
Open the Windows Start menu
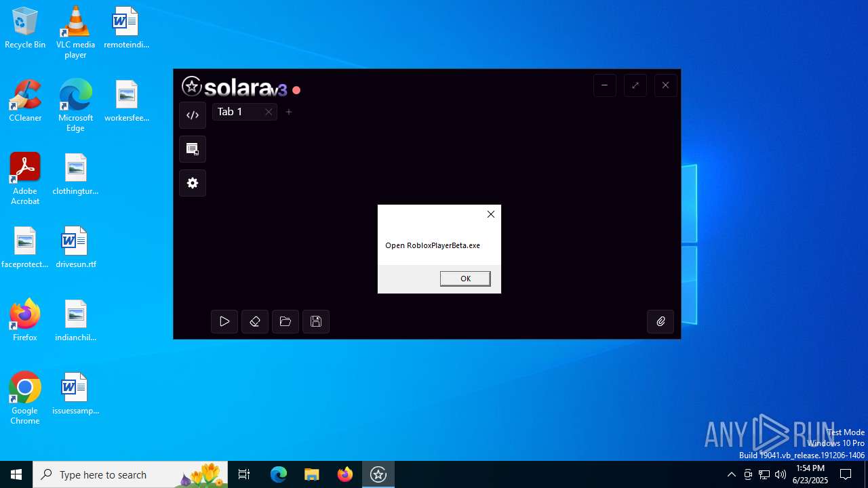(16, 474)
